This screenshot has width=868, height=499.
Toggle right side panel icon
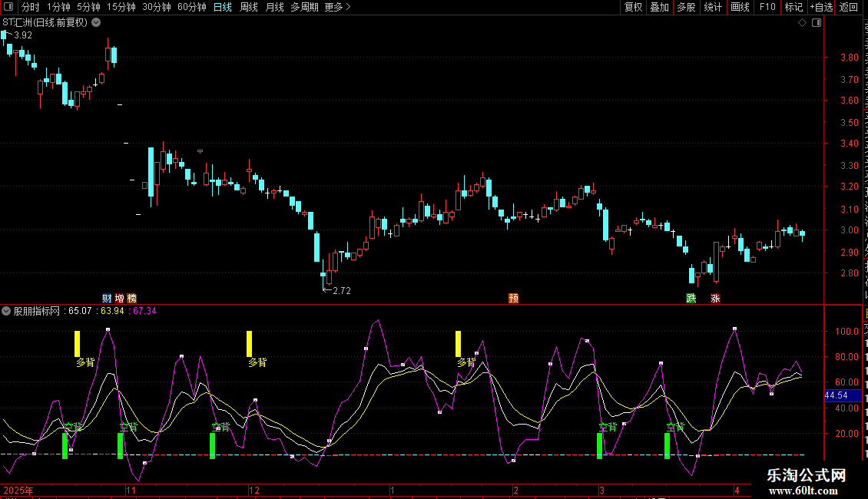[817, 23]
